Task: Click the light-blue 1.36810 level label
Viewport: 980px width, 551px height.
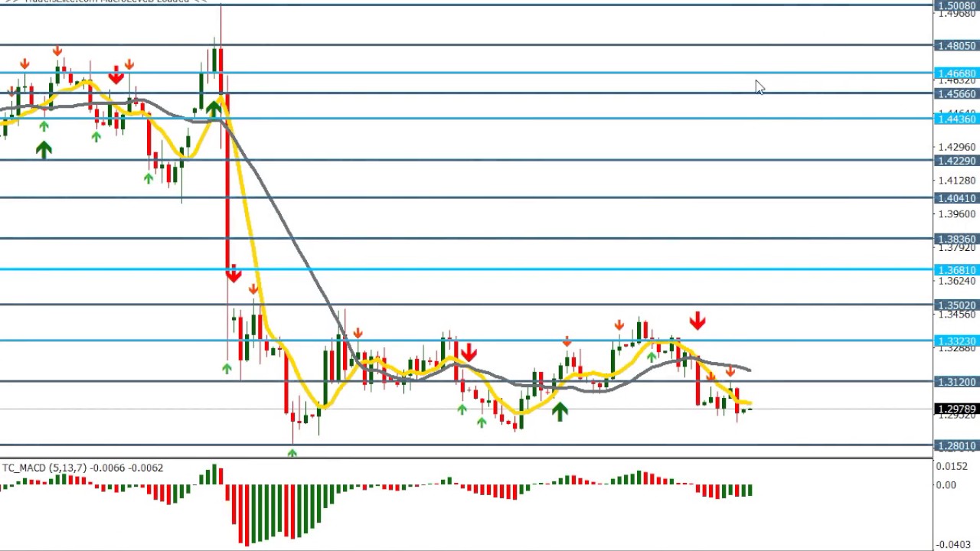Action: pos(956,270)
